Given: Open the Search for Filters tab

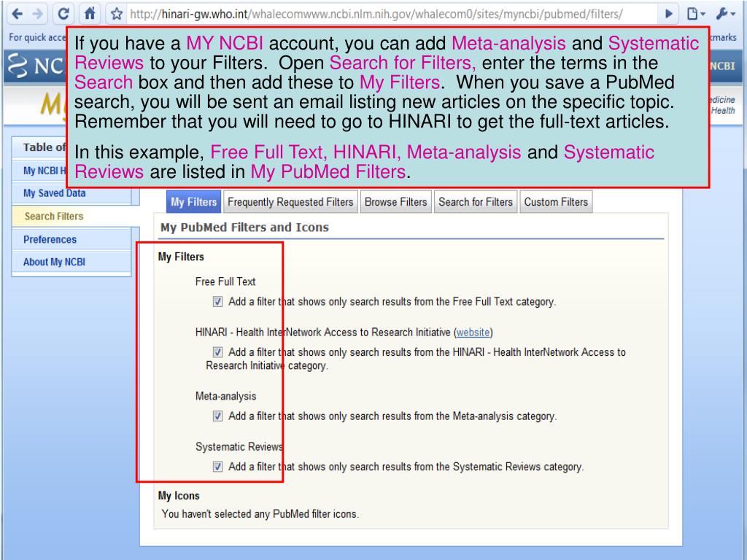Looking at the screenshot, I should coord(476,202).
